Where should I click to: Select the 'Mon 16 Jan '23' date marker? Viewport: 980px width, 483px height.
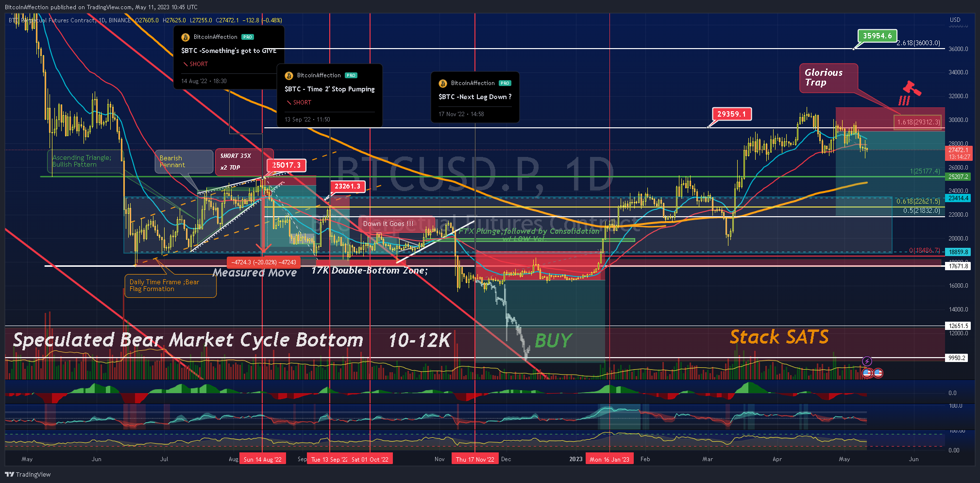pyautogui.click(x=609, y=459)
